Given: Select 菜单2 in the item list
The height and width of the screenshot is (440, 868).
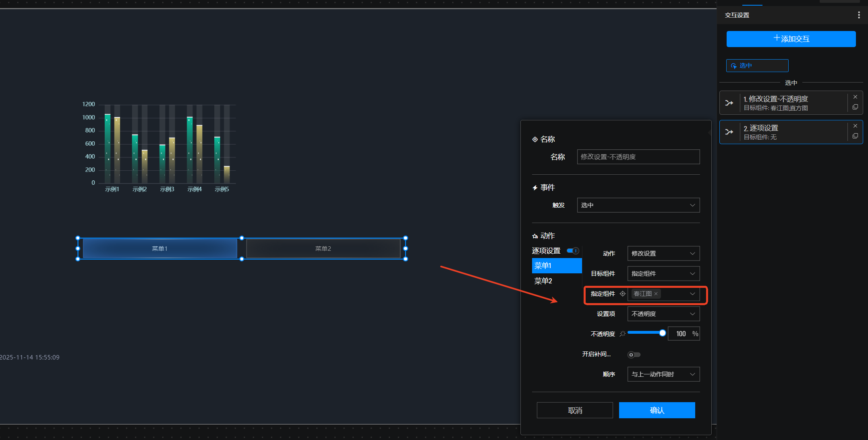Looking at the screenshot, I should 543,281.
